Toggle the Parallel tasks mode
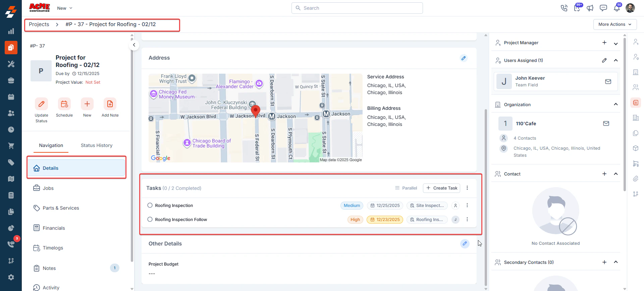 point(406,188)
